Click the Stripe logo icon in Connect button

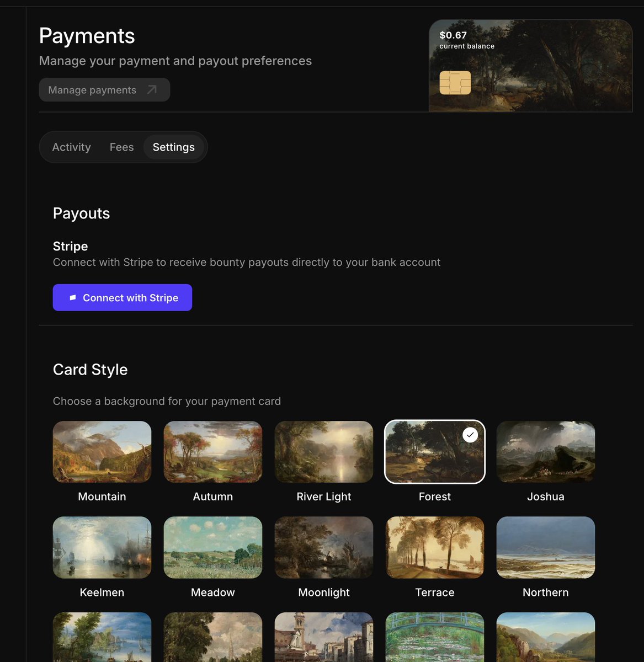(x=72, y=298)
